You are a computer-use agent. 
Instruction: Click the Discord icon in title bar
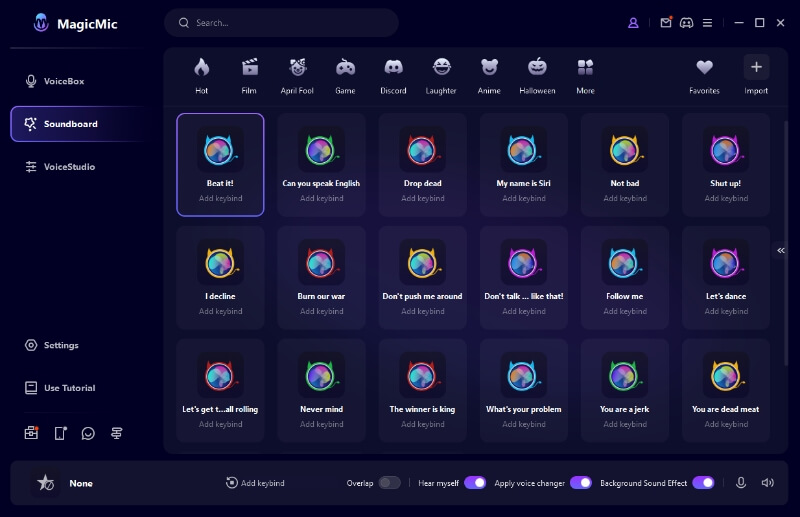pyautogui.click(x=687, y=23)
